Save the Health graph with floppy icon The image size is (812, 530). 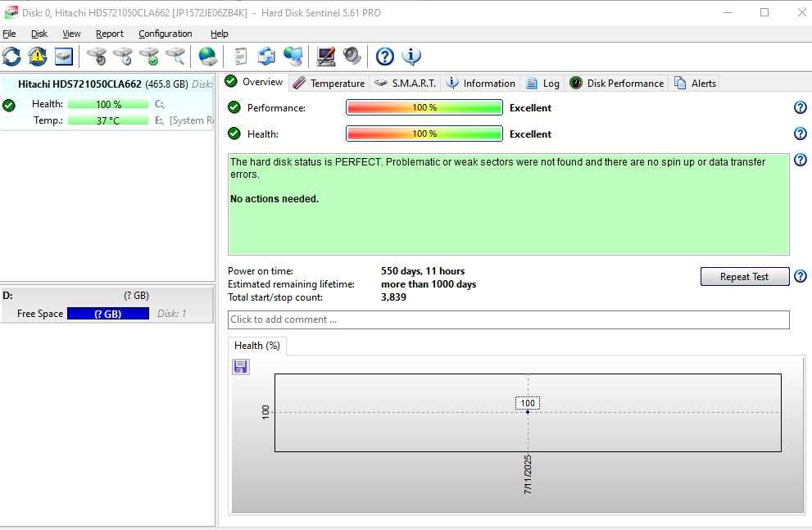tap(240, 367)
